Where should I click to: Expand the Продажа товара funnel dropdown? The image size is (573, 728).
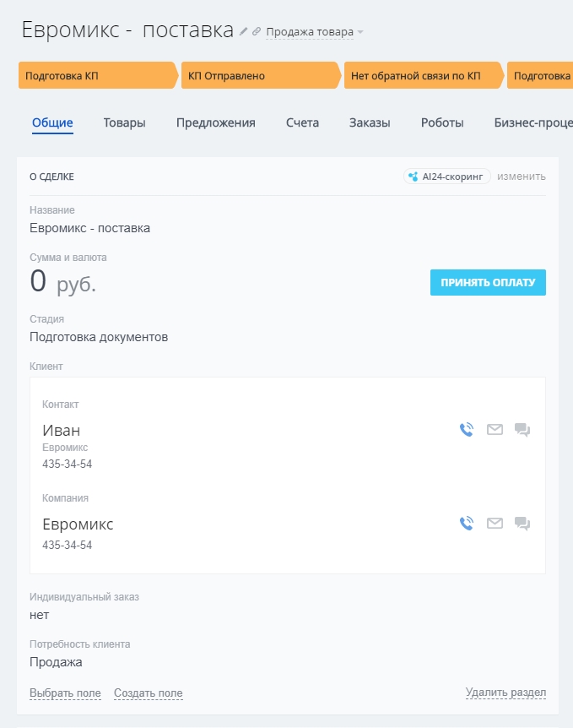(315, 32)
